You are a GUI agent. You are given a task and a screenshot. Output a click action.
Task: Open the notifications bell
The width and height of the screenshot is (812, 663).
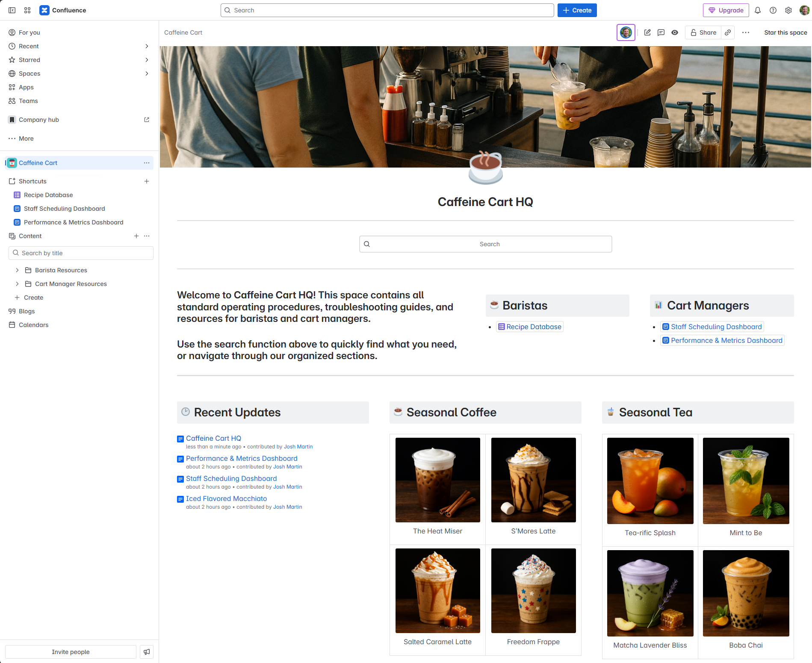click(x=758, y=10)
